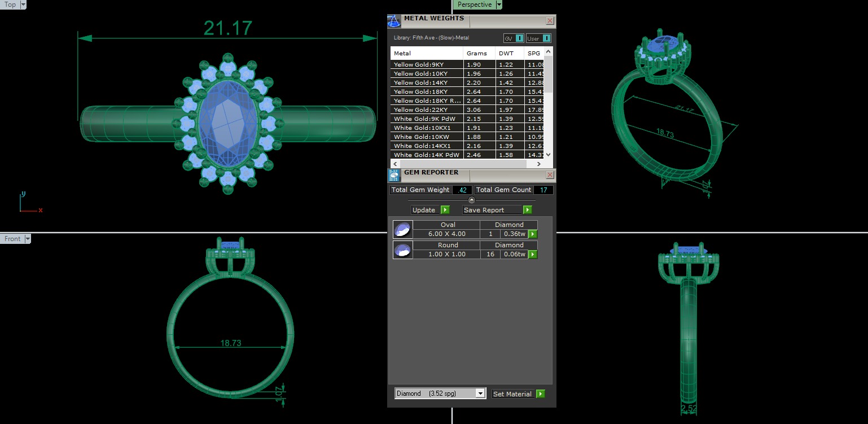The image size is (868, 424).
Task: Click the green arrow next to Update
Action: tap(445, 210)
